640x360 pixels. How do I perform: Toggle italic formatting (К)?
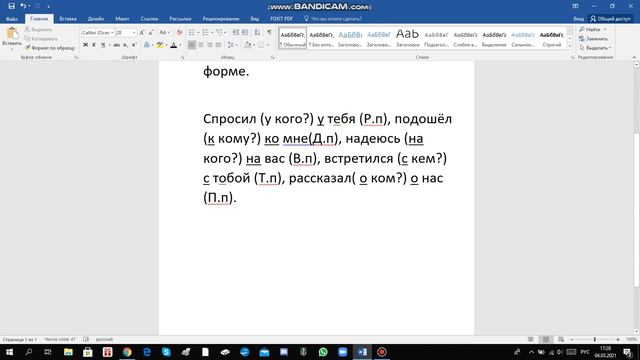[x=94, y=45]
